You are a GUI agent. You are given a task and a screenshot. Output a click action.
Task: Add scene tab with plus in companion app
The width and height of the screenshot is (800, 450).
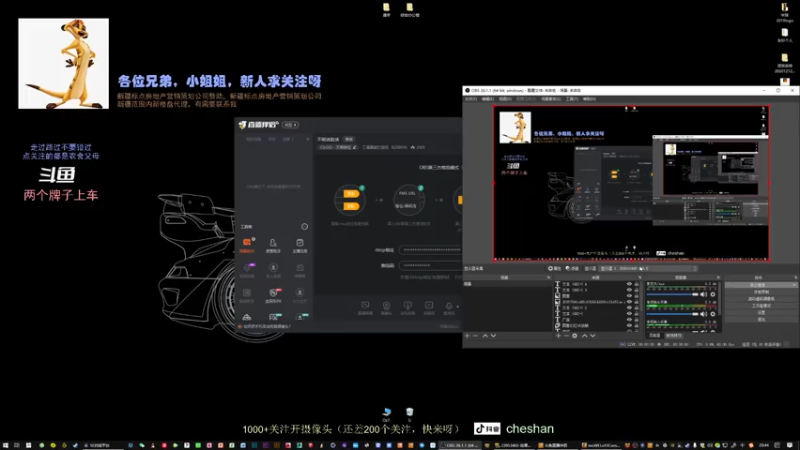307,139
